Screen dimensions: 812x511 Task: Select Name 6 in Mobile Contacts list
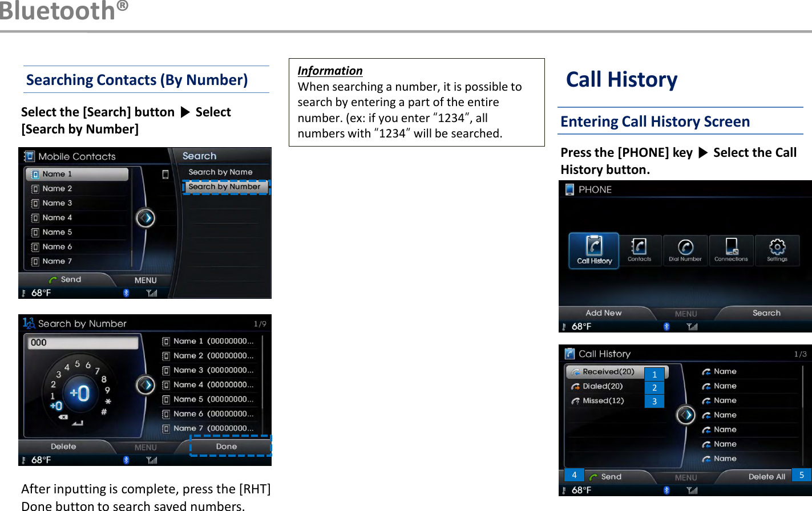(76, 246)
